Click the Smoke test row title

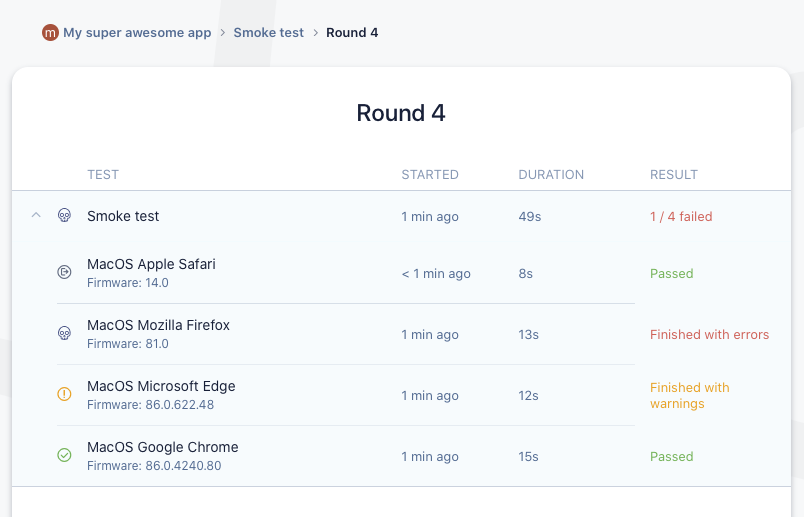[x=123, y=216]
